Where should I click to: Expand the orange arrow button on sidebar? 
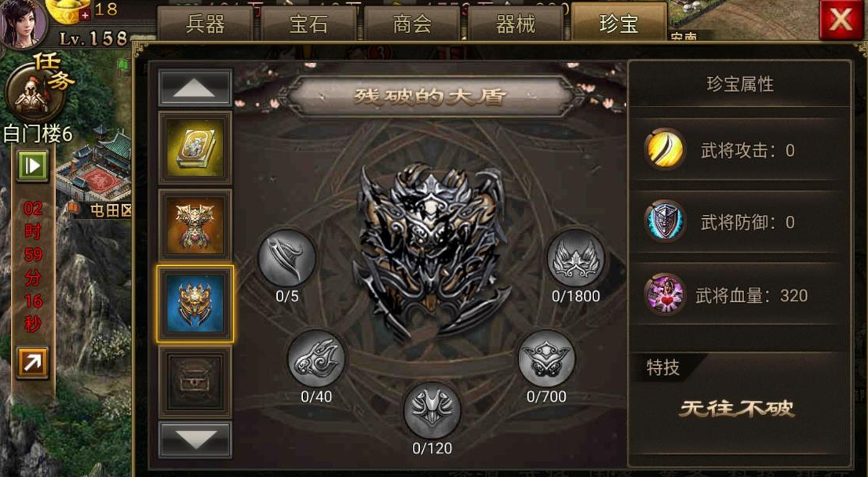click(32, 362)
